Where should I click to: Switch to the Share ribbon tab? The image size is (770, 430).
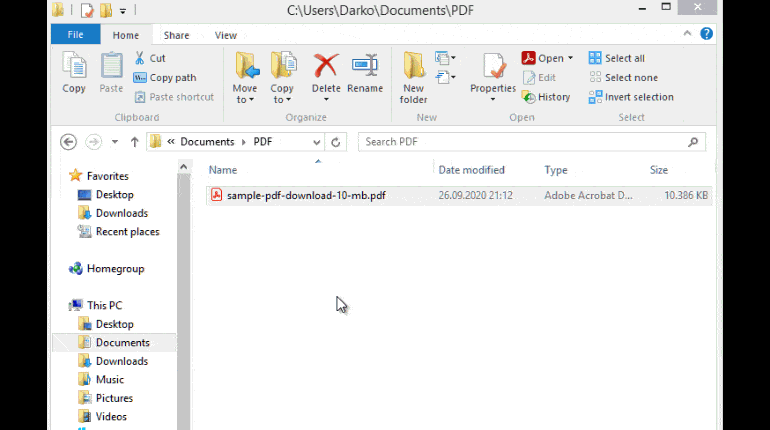point(176,35)
